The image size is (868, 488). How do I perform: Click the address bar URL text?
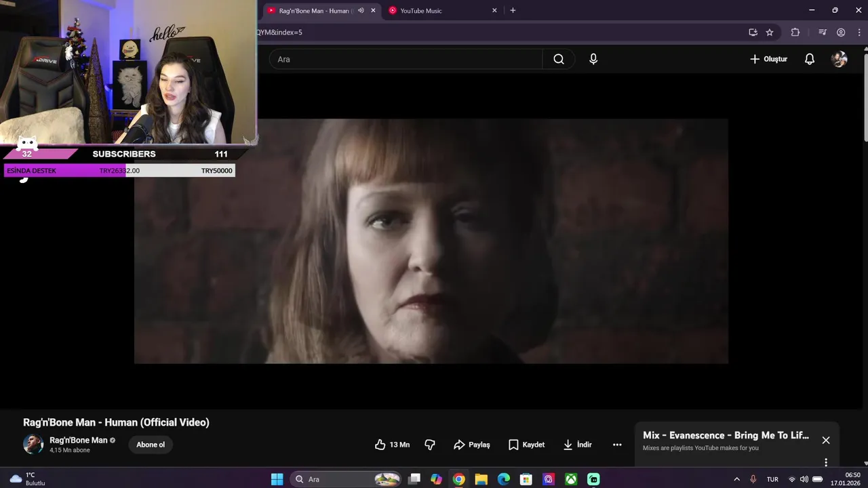279,32
